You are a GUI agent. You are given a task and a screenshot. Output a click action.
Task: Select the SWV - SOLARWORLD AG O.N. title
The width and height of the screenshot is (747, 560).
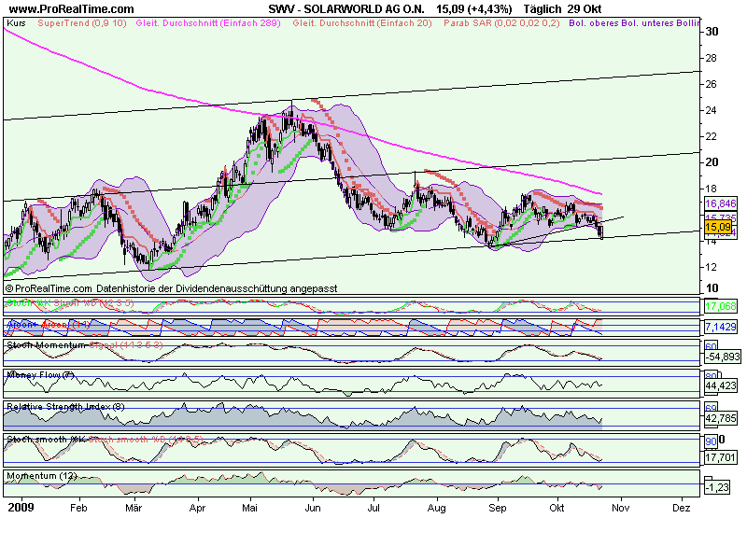[x=346, y=9]
